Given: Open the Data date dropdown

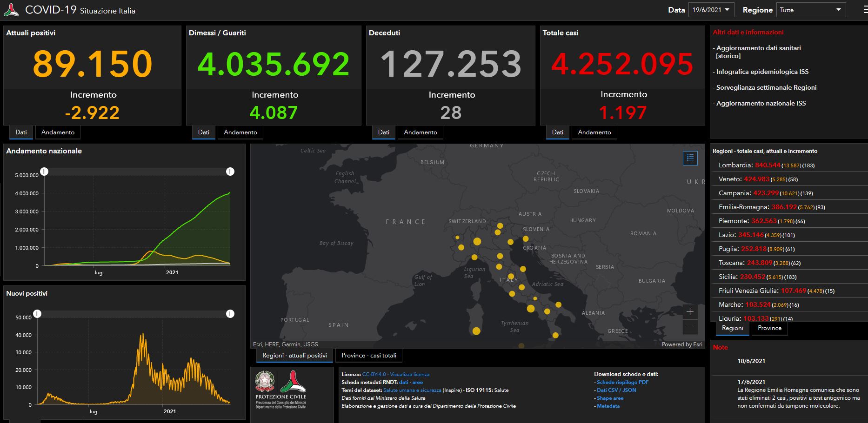Looking at the screenshot, I should click(x=711, y=10).
